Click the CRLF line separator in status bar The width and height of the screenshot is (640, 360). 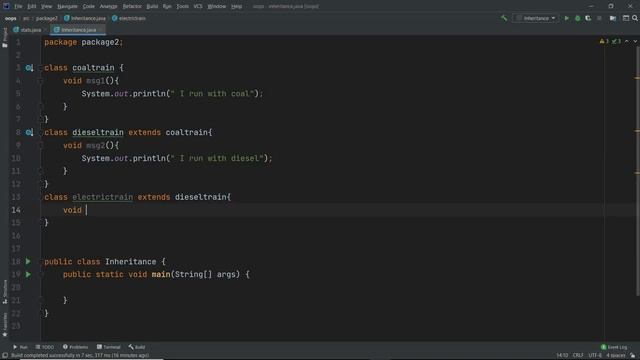point(578,356)
